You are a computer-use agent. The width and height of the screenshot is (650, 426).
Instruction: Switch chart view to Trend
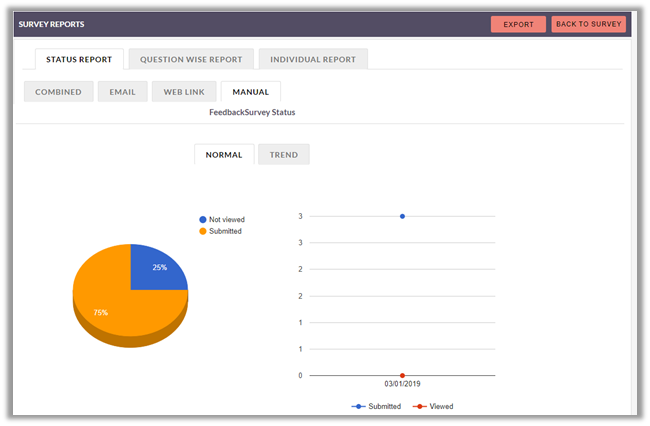tap(283, 155)
